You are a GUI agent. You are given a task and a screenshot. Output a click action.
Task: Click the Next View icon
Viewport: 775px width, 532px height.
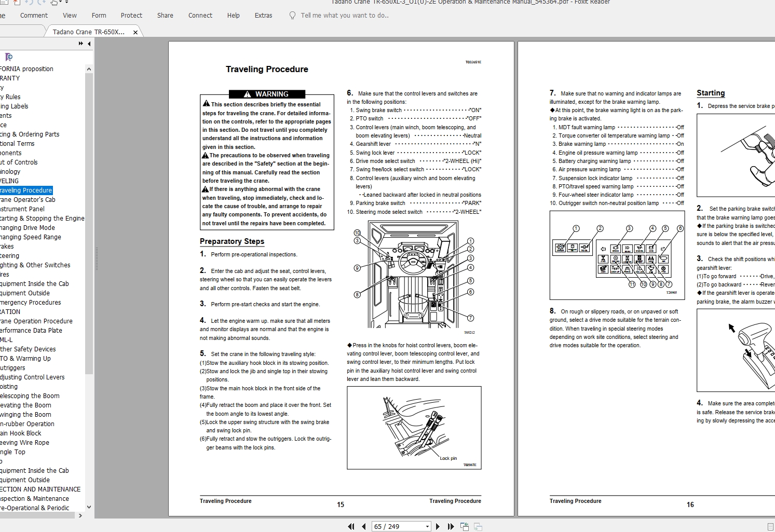[x=478, y=526]
